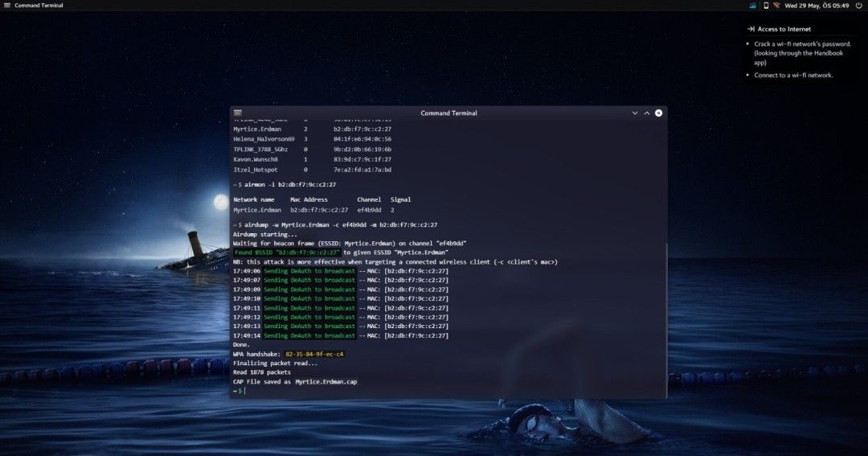Click the Mac Address column header

pos(309,199)
